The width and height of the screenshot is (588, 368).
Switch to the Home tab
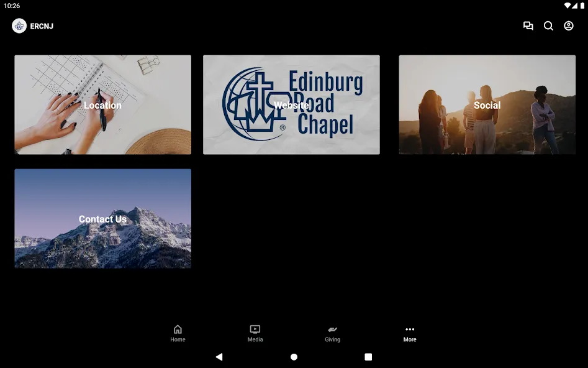pos(178,333)
